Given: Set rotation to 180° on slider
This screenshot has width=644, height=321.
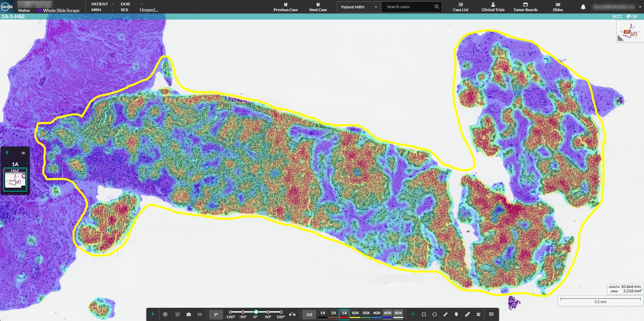Looking at the screenshot, I should [x=281, y=312].
